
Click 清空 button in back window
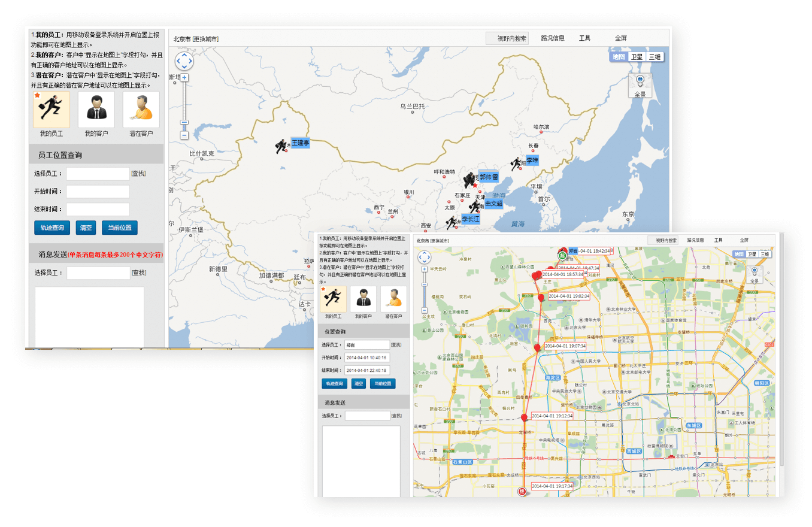point(86,228)
